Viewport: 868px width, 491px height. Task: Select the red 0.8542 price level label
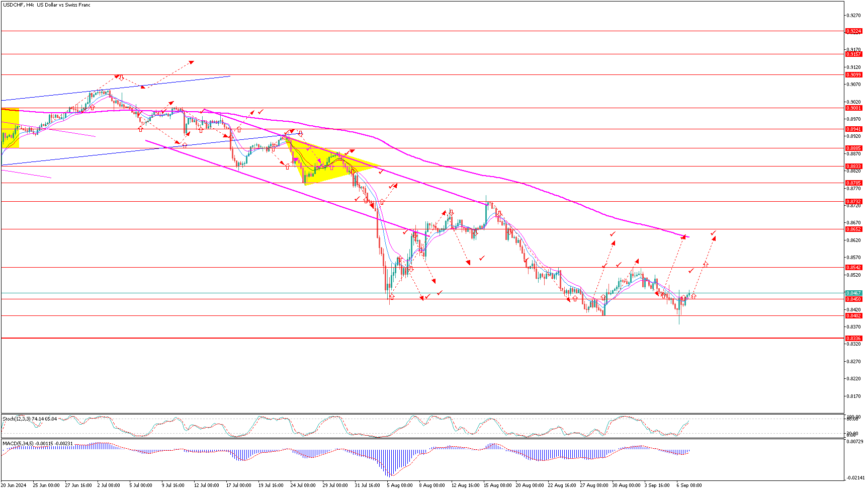pyautogui.click(x=853, y=268)
